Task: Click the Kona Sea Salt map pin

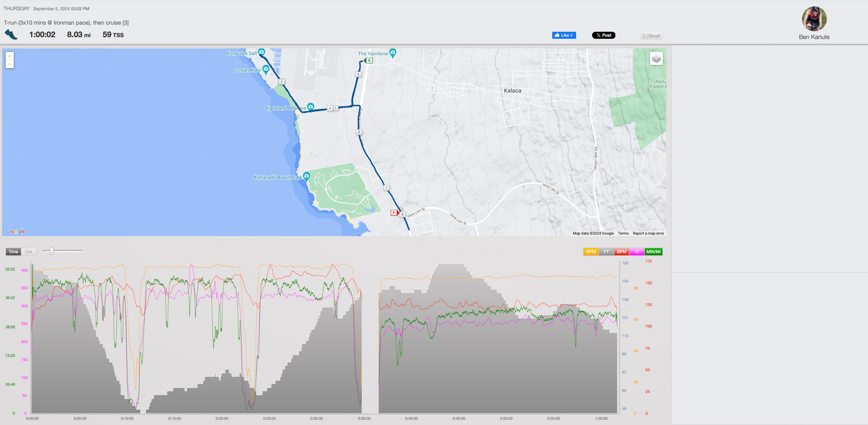Action: [x=261, y=52]
